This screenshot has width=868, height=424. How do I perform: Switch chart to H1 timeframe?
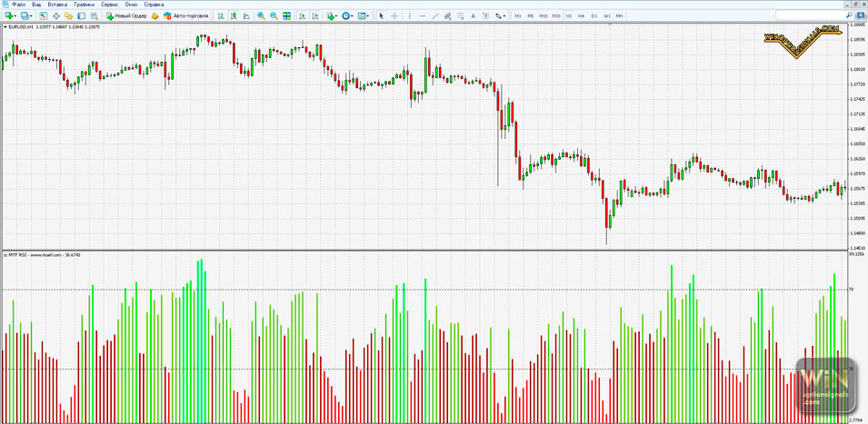tap(569, 16)
